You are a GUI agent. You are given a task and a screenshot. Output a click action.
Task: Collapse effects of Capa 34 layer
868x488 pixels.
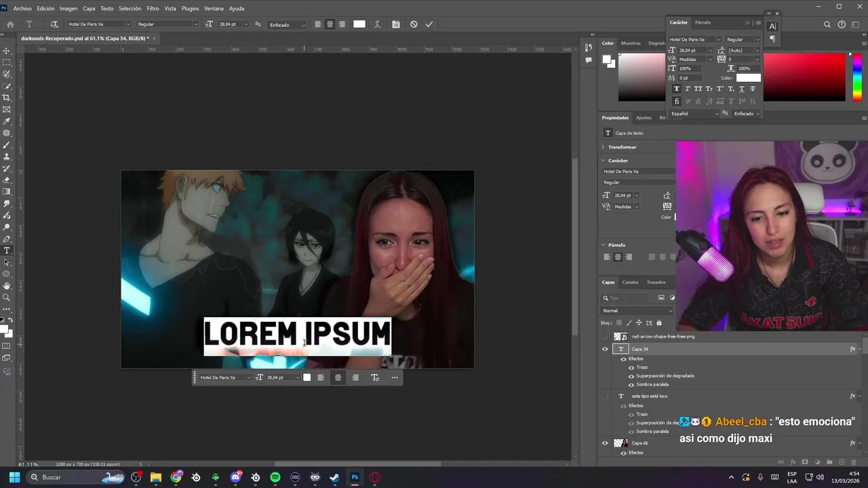pyautogui.click(x=860, y=349)
